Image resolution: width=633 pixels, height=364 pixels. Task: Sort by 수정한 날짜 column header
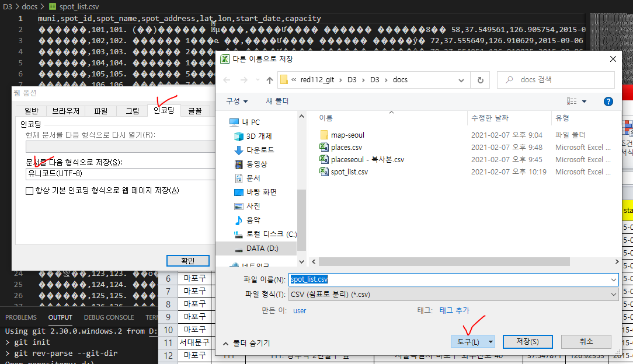(x=490, y=118)
